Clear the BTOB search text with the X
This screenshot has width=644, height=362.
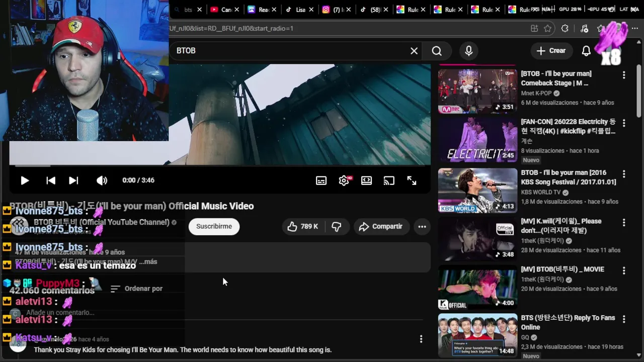(414, 51)
